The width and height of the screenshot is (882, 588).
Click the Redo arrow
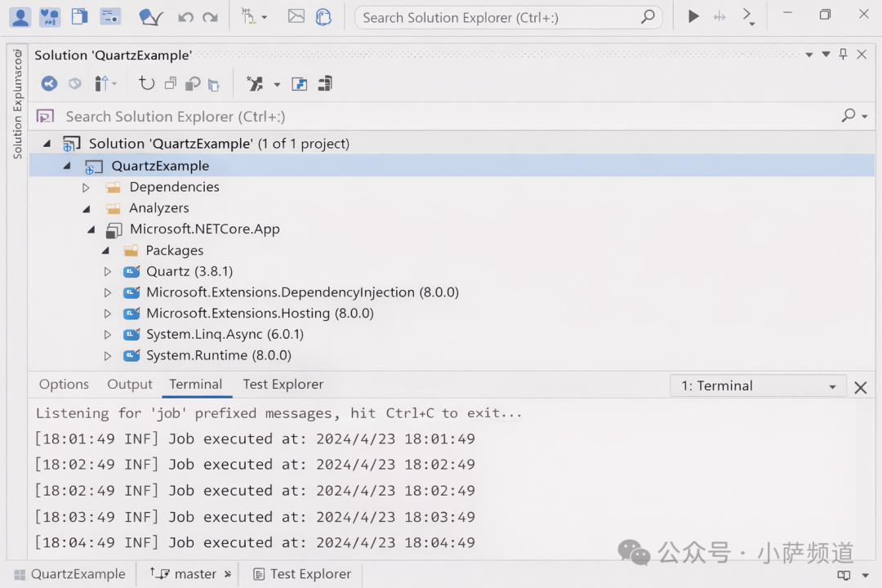pyautogui.click(x=210, y=17)
